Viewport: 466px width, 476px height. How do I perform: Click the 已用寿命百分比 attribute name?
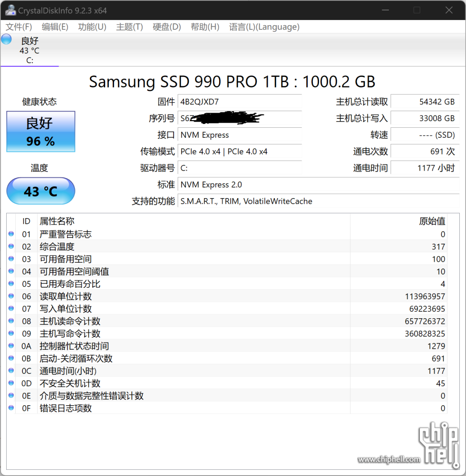(x=70, y=284)
